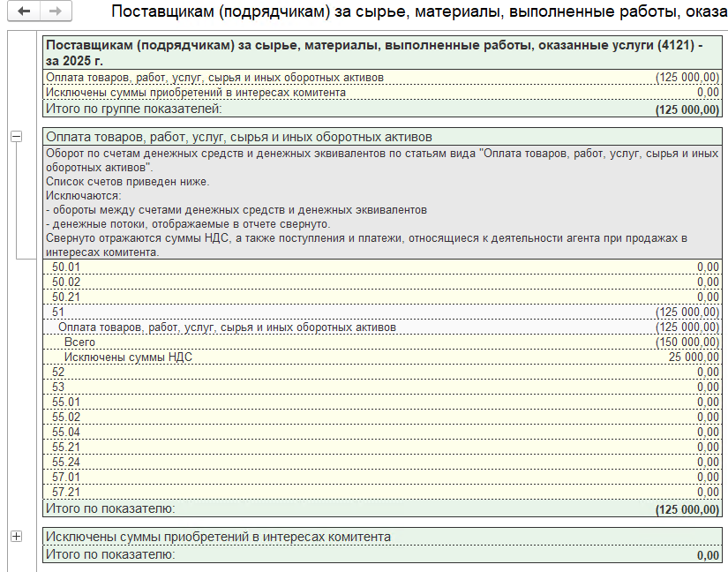Screen dimensions: 728x572
Task: Select the Исключены суммы НДС row label
Action: pos(128,357)
